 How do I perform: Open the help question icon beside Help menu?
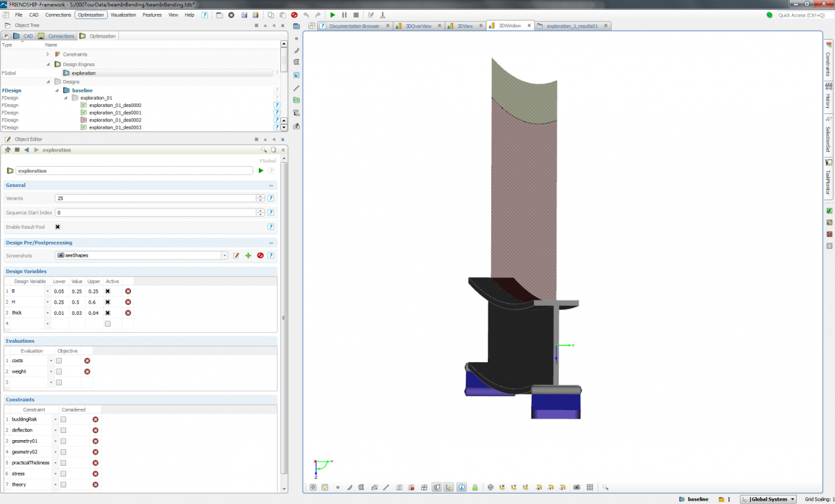205,15
